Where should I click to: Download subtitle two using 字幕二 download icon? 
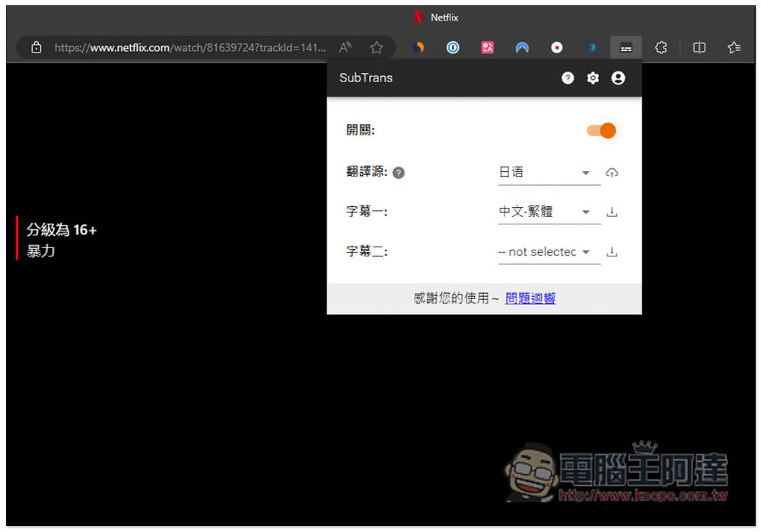612,252
